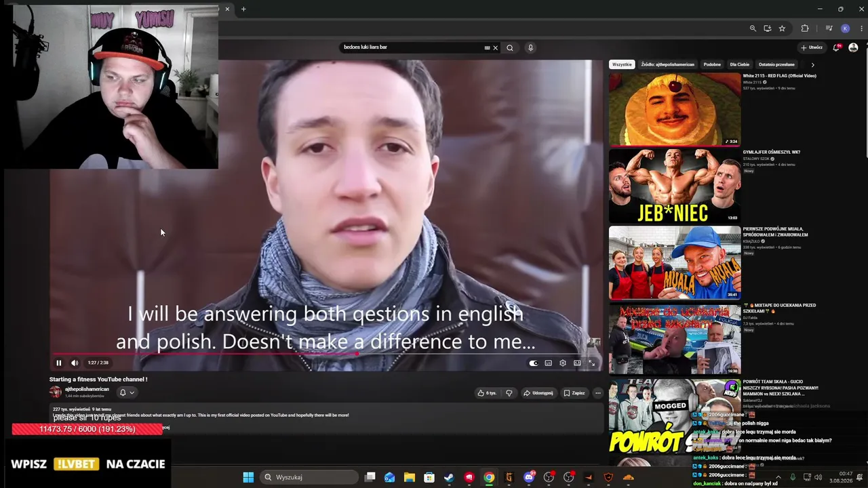Show hidden system tray icons chevron
868x488 pixels.
778,477
